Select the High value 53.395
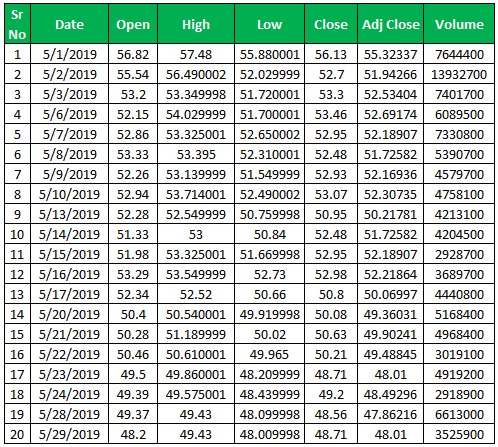Viewport: 498px width, 447px height. pyautogui.click(x=196, y=154)
